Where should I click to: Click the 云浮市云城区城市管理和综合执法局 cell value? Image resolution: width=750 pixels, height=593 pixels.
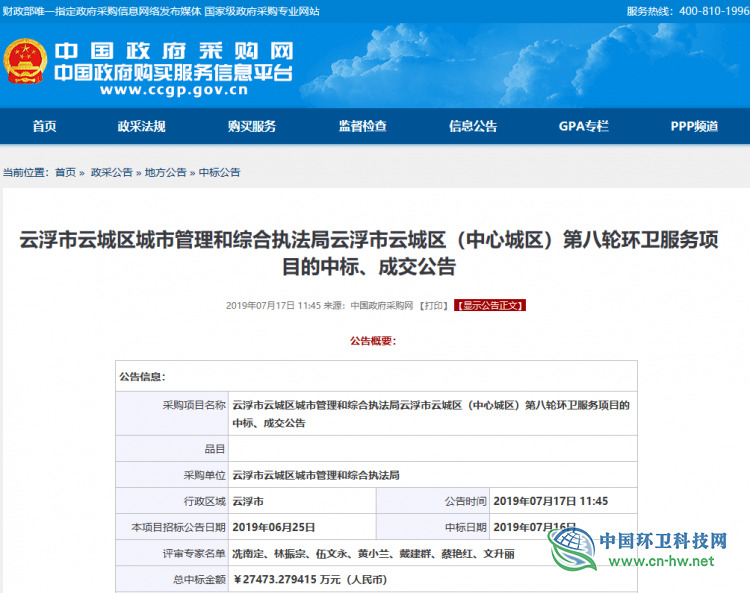point(316,475)
